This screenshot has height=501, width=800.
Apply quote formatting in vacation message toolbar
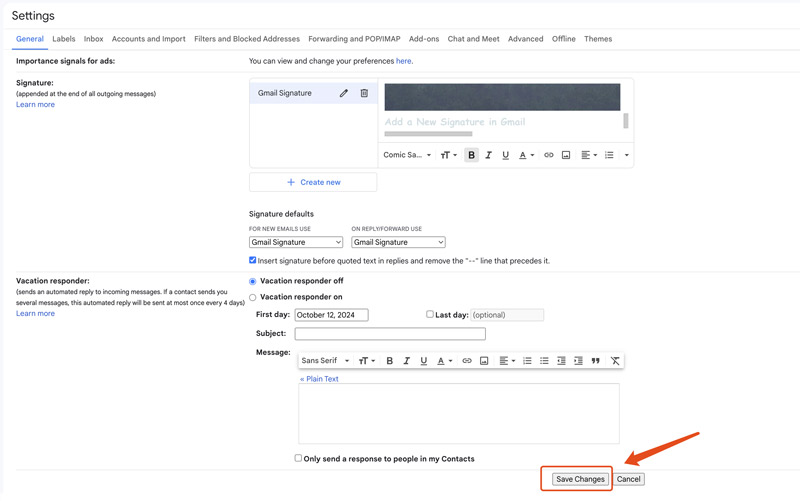[x=595, y=361]
